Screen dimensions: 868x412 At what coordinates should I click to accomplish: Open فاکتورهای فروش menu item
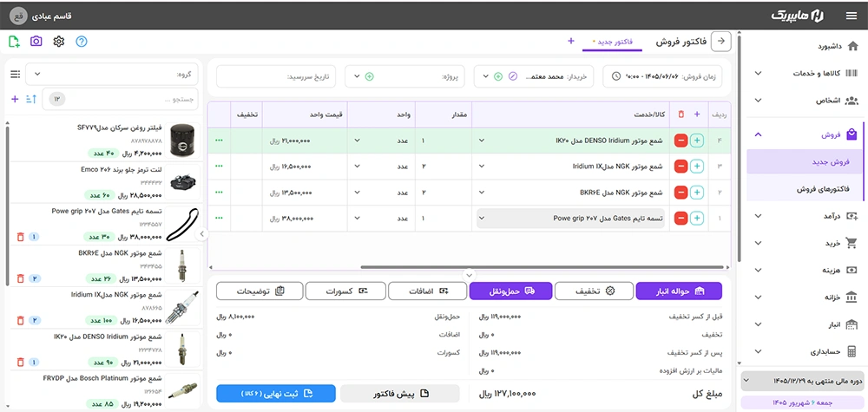804,188
